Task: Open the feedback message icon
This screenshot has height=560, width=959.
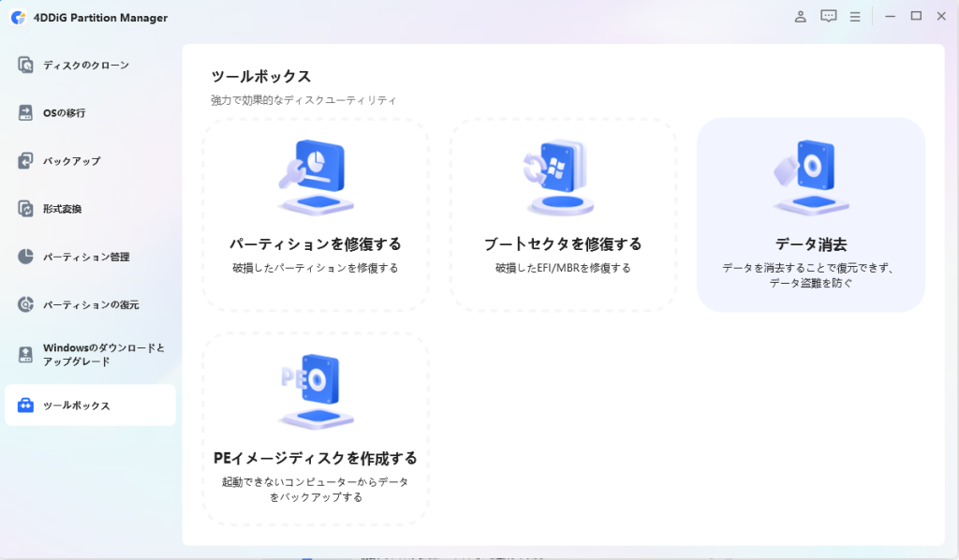Action: click(x=828, y=16)
